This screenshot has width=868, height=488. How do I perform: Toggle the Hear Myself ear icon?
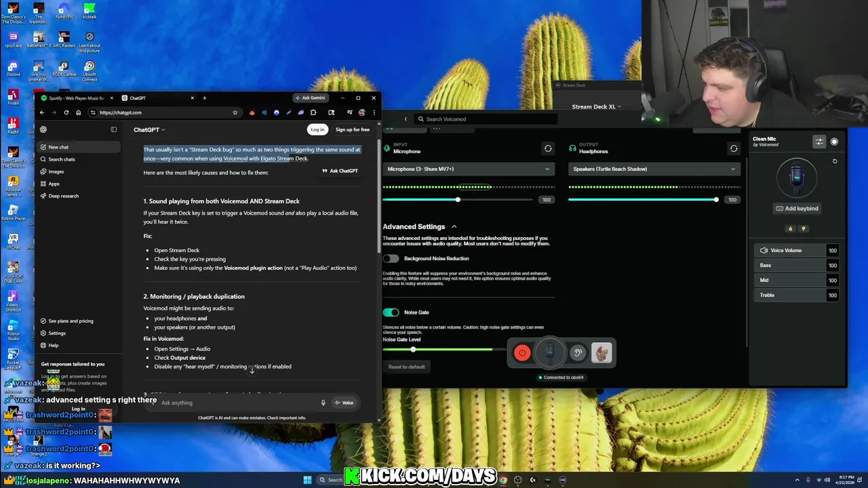tap(578, 352)
